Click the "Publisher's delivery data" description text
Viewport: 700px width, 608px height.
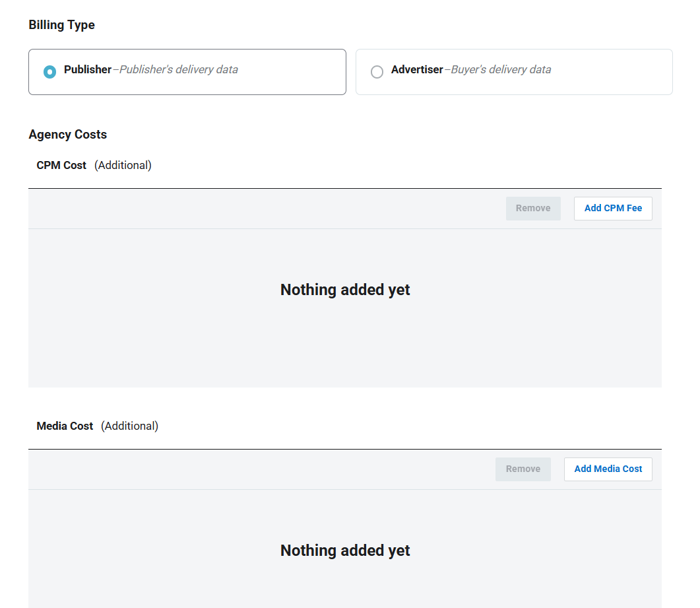click(x=178, y=70)
